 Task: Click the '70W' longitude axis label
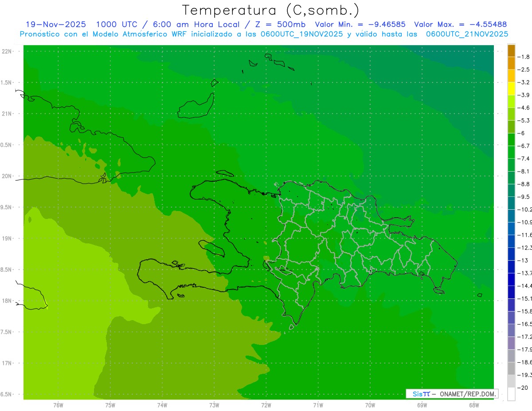click(370, 405)
